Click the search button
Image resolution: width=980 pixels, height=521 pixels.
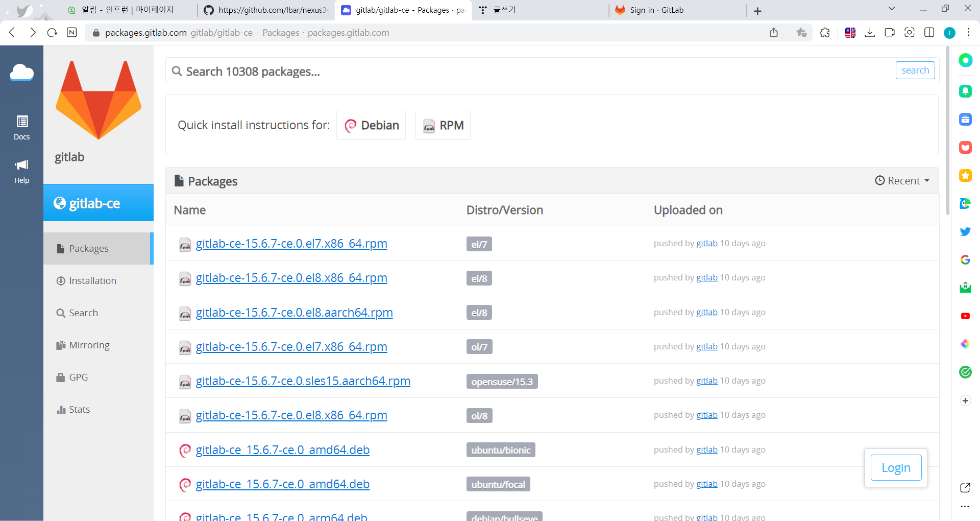pyautogui.click(x=915, y=70)
